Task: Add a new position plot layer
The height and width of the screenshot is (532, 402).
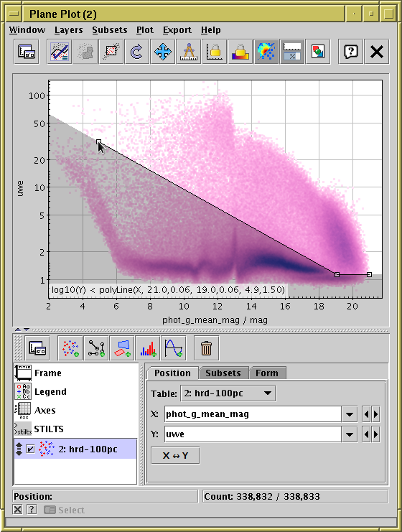Action: [x=70, y=348]
